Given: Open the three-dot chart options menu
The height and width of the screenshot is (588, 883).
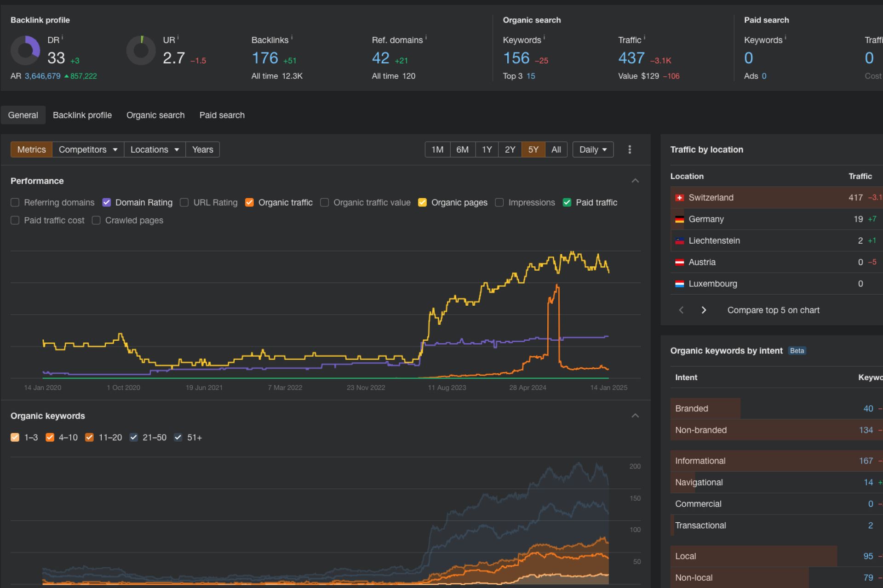Looking at the screenshot, I should coord(630,149).
